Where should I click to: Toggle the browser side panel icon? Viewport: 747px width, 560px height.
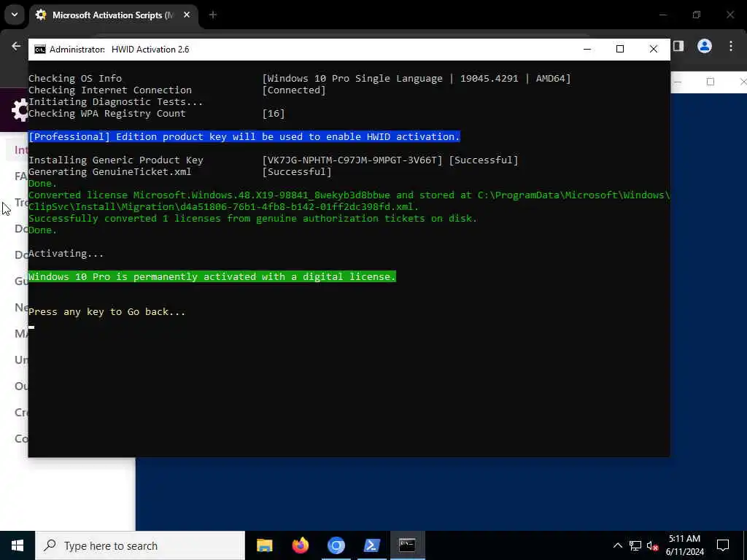678,46
